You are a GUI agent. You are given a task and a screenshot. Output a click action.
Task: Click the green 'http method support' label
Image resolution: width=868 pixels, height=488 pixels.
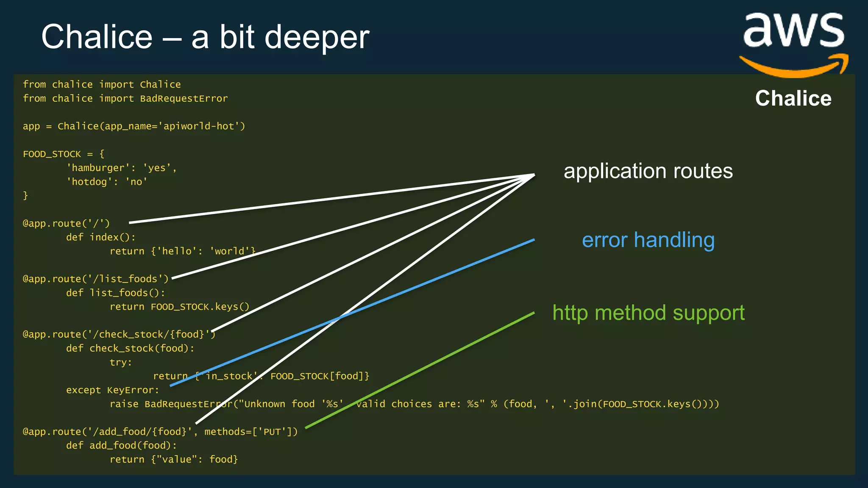click(x=648, y=313)
